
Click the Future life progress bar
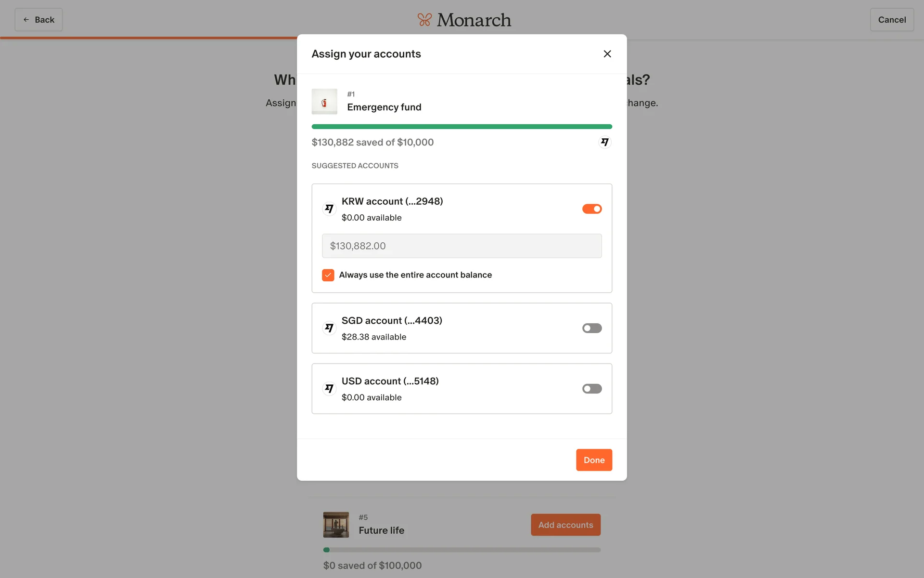coord(462,550)
